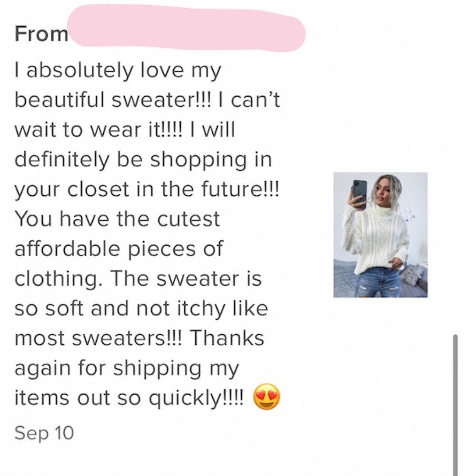Click the vertical scrollbar on the right
Viewport: 476px width, 476px height.
coord(455,405)
